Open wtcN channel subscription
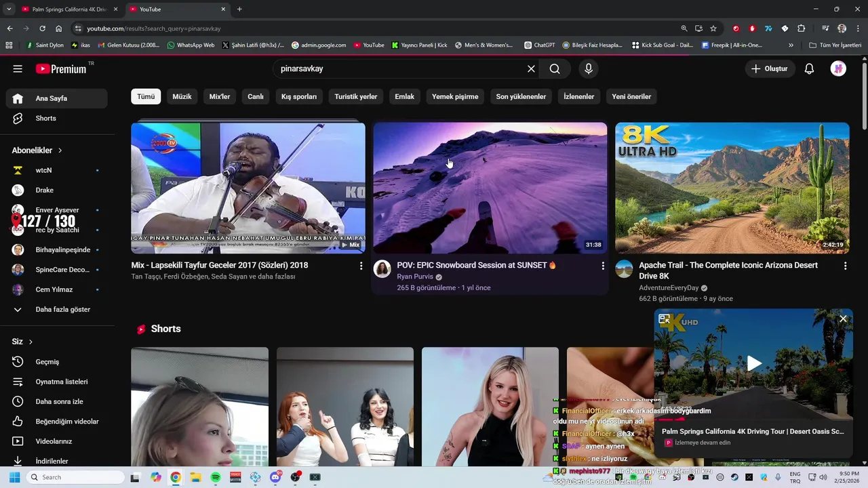868x488 pixels. (x=57, y=170)
